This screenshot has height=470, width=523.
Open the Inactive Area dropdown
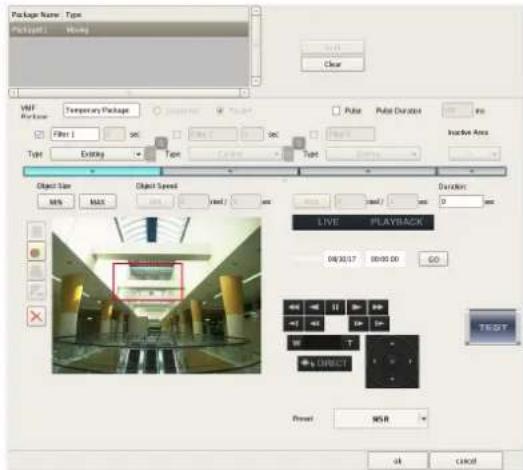[474, 154]
